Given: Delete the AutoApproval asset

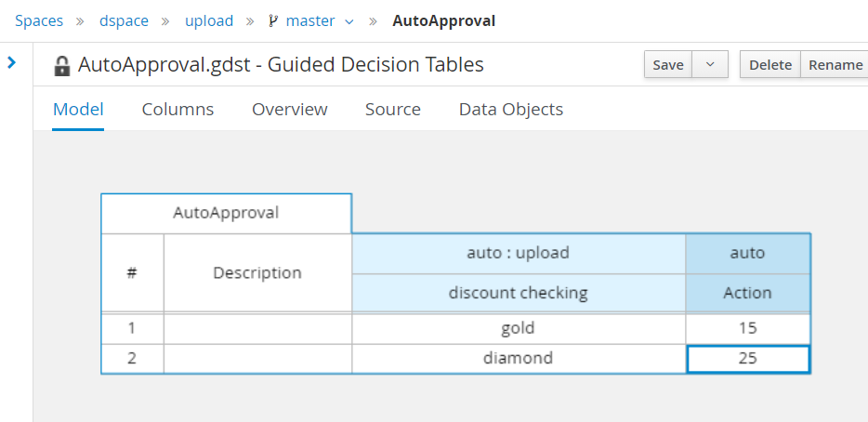Looking at the screenshot, I should [x=770, y=64].
